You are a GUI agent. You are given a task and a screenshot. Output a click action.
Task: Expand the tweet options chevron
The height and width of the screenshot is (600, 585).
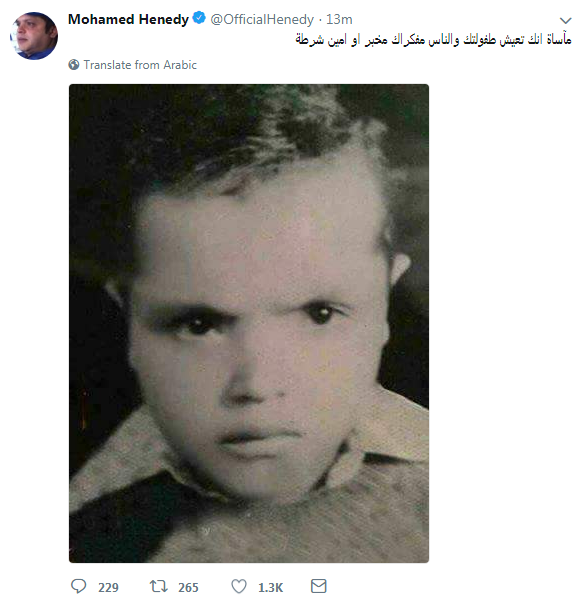(565, 20)
